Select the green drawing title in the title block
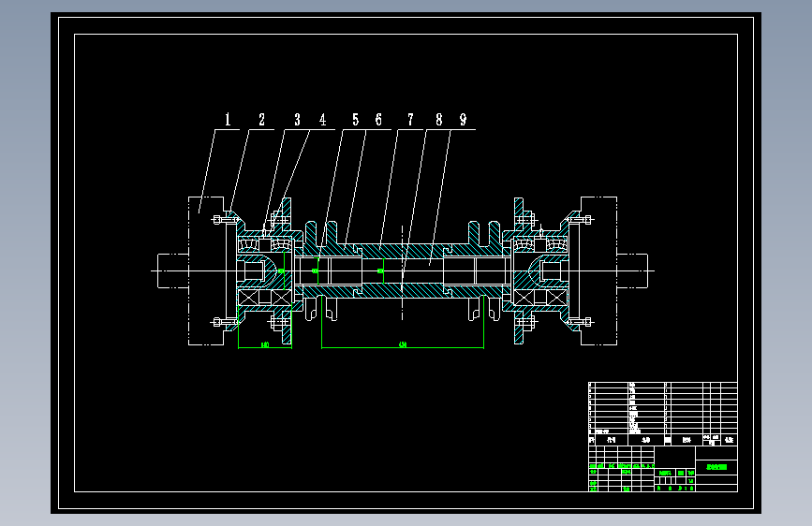This screenshot has width=812, height=526. pos(716,467)
